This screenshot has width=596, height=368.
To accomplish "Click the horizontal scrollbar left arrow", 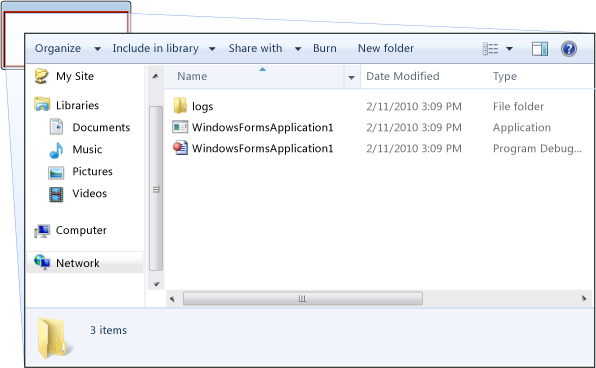I will (172, 299).
